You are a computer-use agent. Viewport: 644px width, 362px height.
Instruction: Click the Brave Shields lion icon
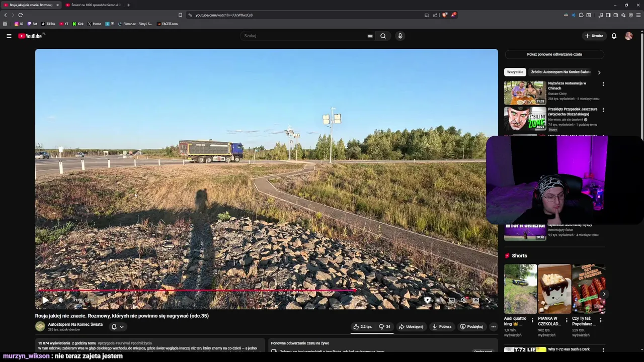(445, 15)
